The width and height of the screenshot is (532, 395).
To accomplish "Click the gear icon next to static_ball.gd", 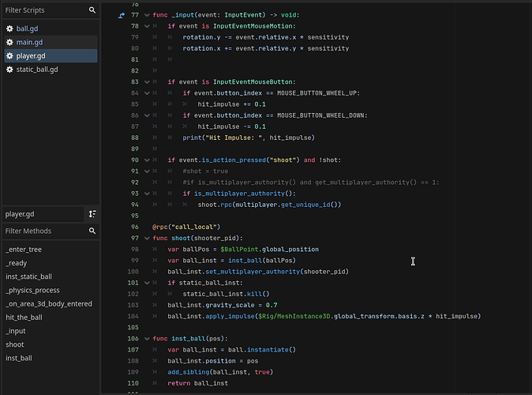I will (9, 70).
